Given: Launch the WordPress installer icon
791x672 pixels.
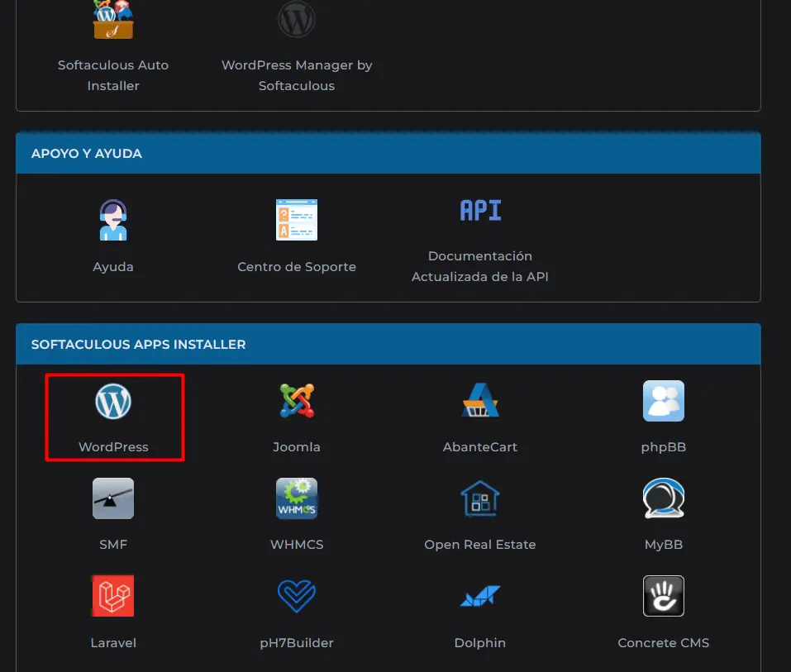Looking at the screenshot, I should click(113, 402).
